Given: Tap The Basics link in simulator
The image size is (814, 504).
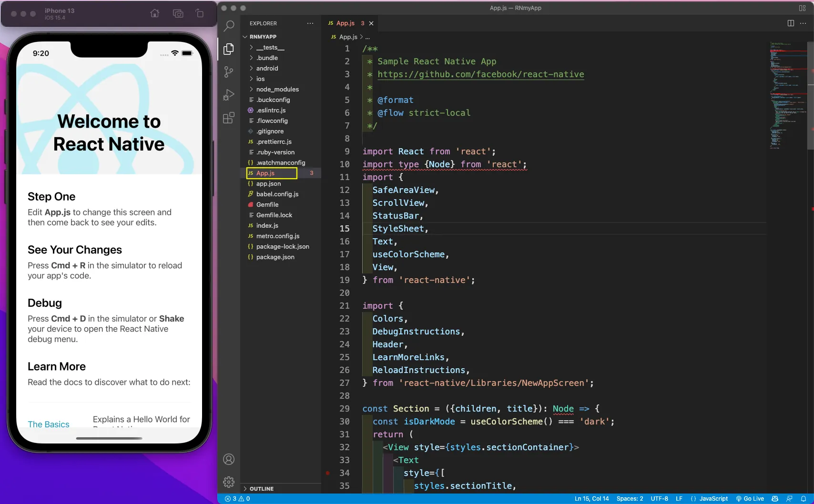Looking at the screenshot, I should [49, 424].
